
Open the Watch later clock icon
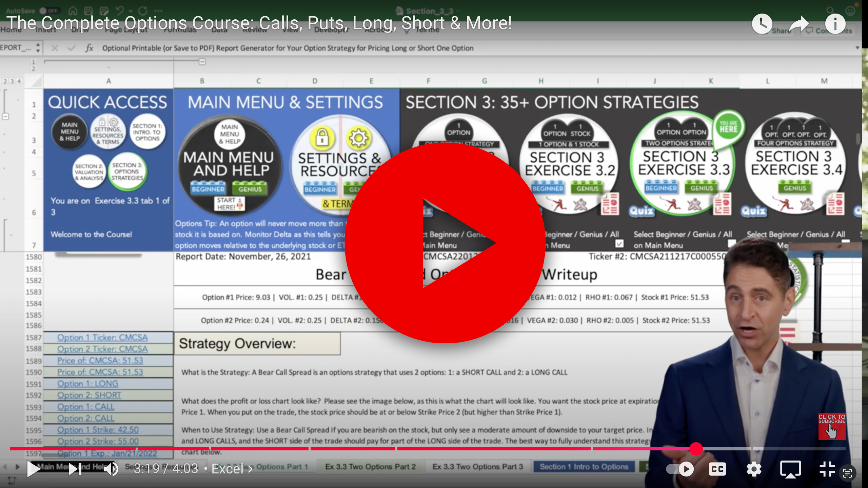click(x=762, y=24)
